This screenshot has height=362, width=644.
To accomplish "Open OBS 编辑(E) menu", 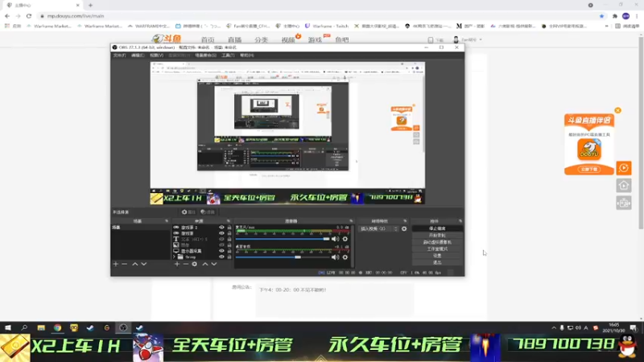I will pyautogui.click(x=138, y=56).
